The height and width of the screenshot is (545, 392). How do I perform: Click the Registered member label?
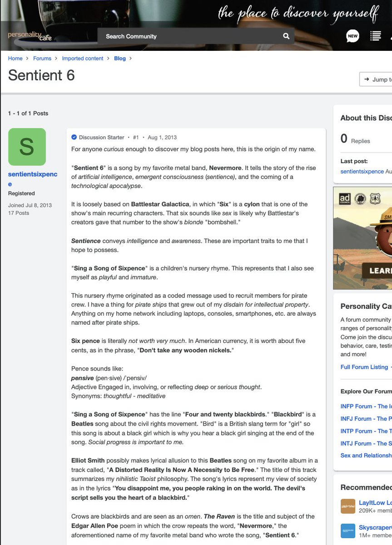click(x=21, y=193)
